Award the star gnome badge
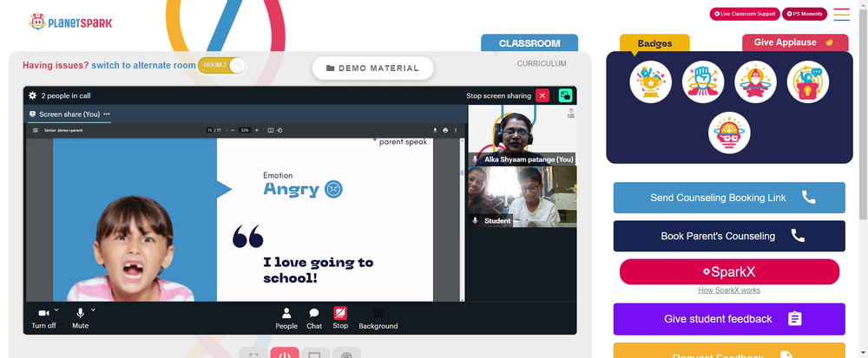 tap(756, 81)
